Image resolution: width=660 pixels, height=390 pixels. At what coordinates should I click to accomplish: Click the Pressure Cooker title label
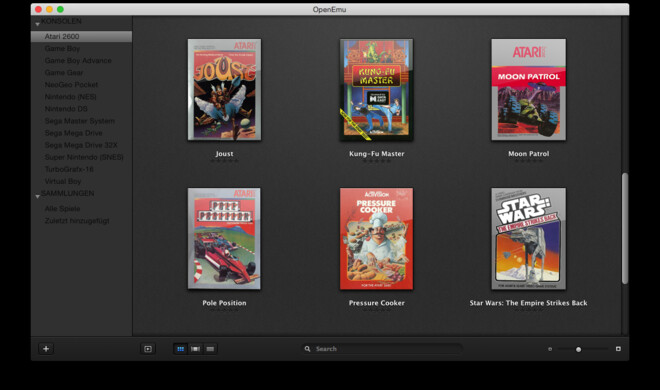[x=377, y=303]
